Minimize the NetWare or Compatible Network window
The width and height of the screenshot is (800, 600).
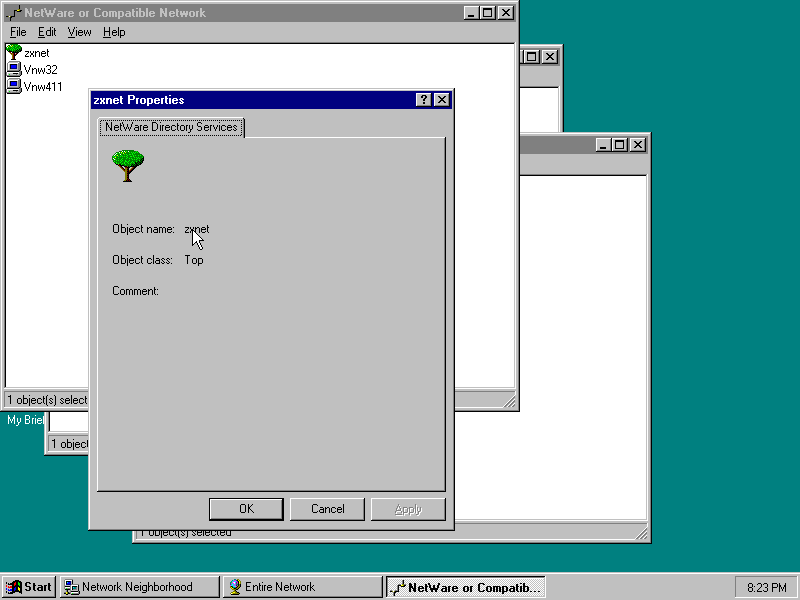471,13
